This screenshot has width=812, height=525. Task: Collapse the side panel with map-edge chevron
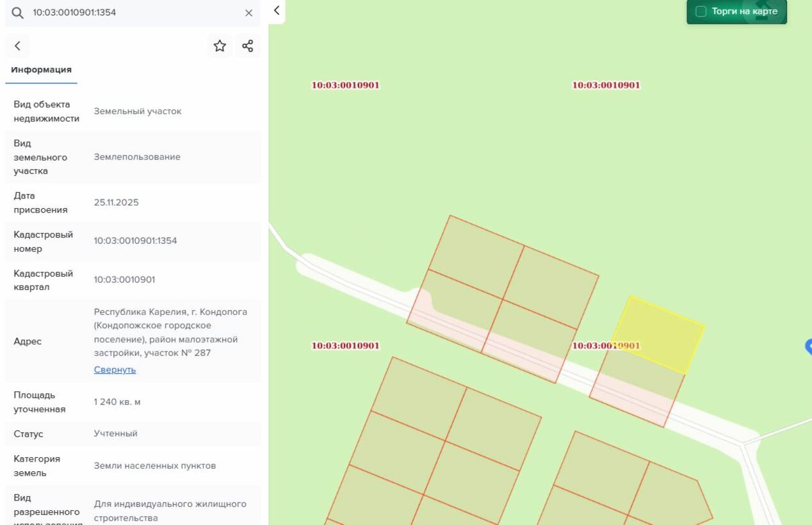(x=277, y=10)
